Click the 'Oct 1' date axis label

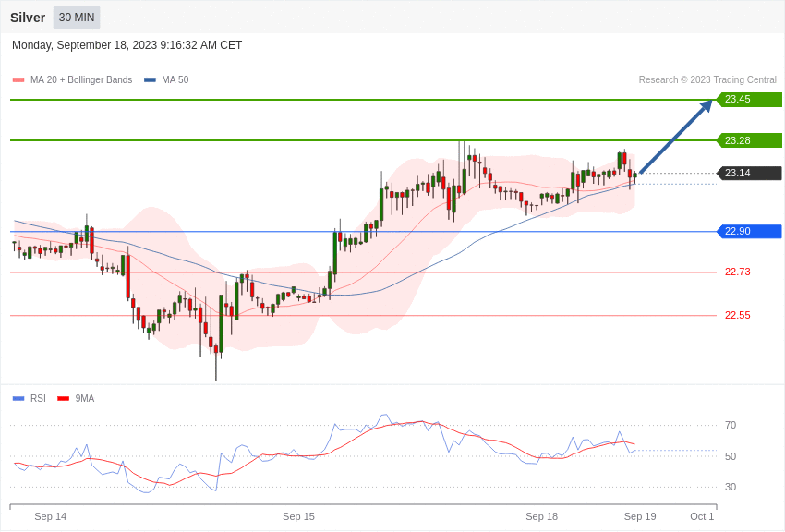click(x=702, y=516)
